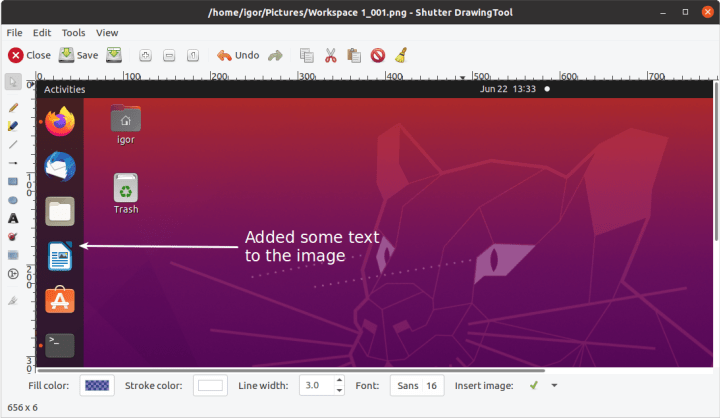Delete the selected object
Image resolution: width=720 pixels, height=418 pixels.
pos(378,56)
